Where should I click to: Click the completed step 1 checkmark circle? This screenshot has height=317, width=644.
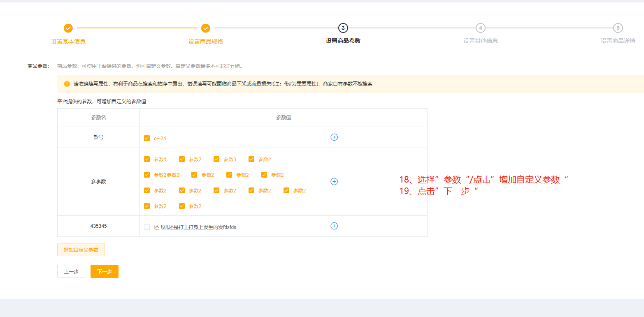coord(68,28)
